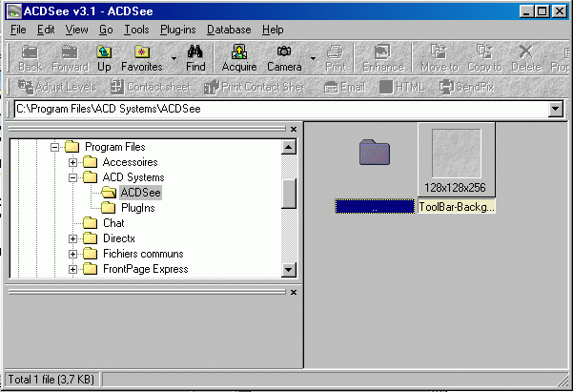Select the parent folder icon in file list

tap(375, 152)
